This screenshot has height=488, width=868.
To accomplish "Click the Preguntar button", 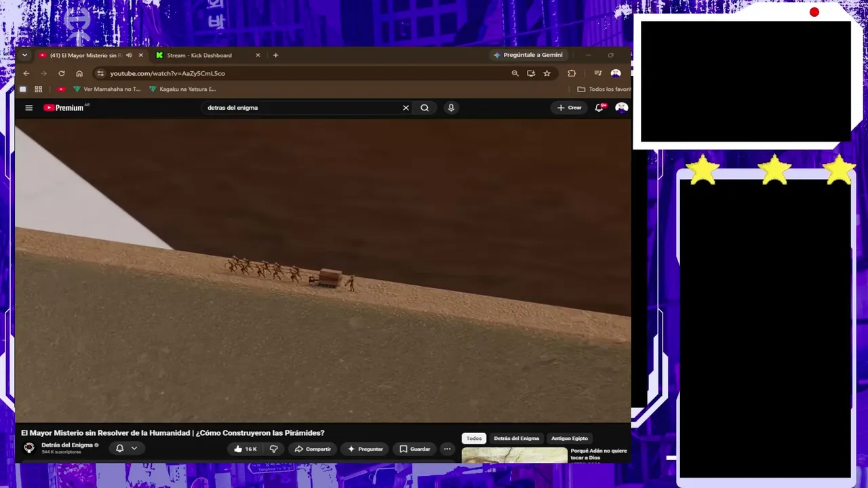I will (x=366, y=449).
